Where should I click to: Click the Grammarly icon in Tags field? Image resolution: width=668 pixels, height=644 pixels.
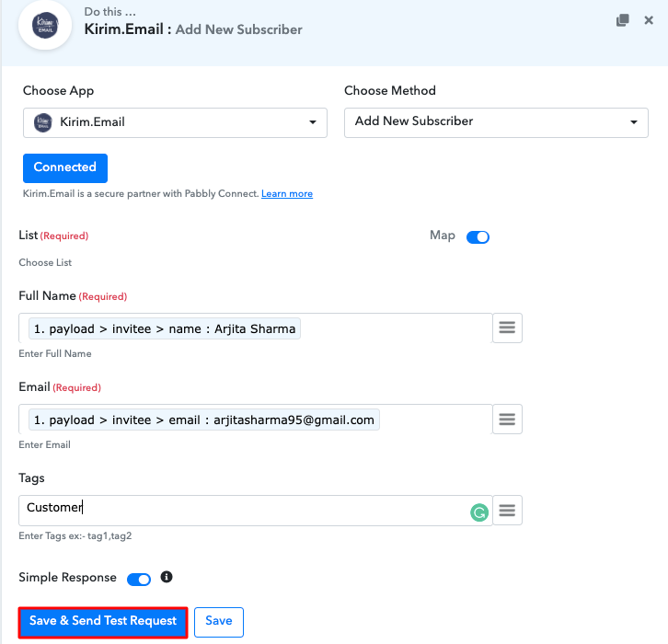pyautogui.click(x=479, y=512)
